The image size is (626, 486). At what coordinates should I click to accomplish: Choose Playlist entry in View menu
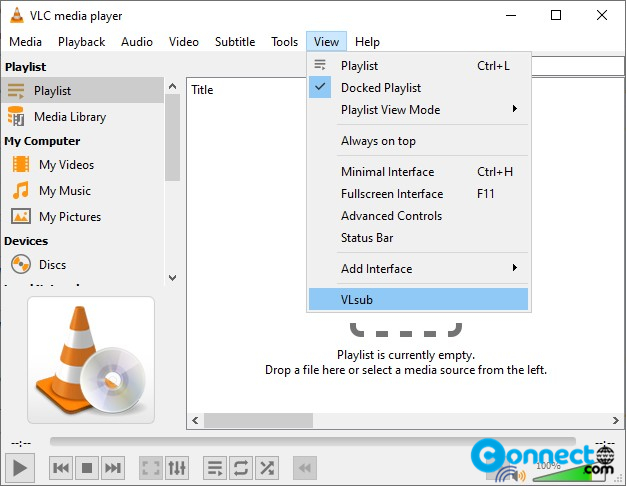click(x=418, y=65)
